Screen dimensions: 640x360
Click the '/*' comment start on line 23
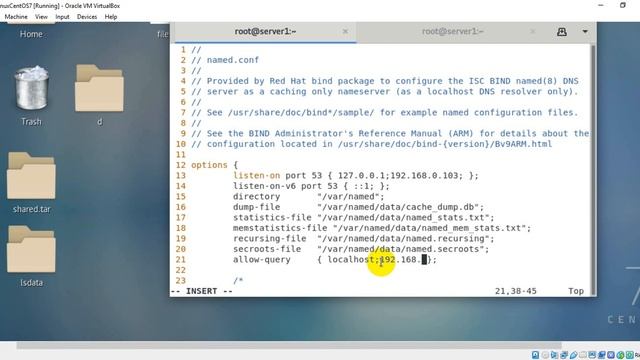[238, 281]
